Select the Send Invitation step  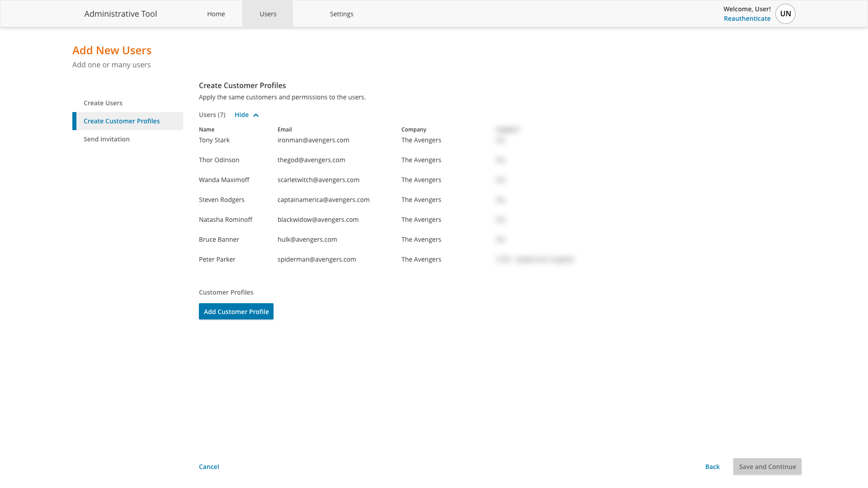click(x=107, y=139)
